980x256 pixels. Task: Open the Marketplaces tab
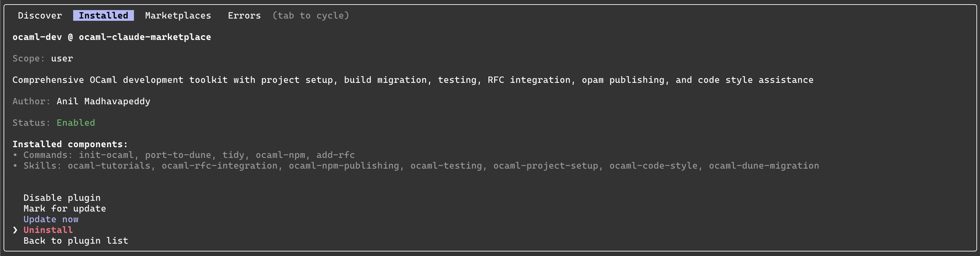[x=178, y=16]
